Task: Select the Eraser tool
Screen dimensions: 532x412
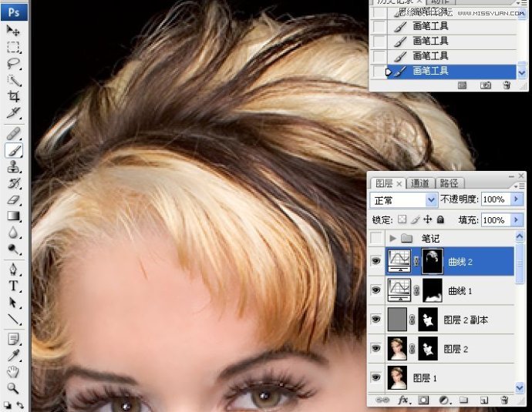Action: click(13, 200)
